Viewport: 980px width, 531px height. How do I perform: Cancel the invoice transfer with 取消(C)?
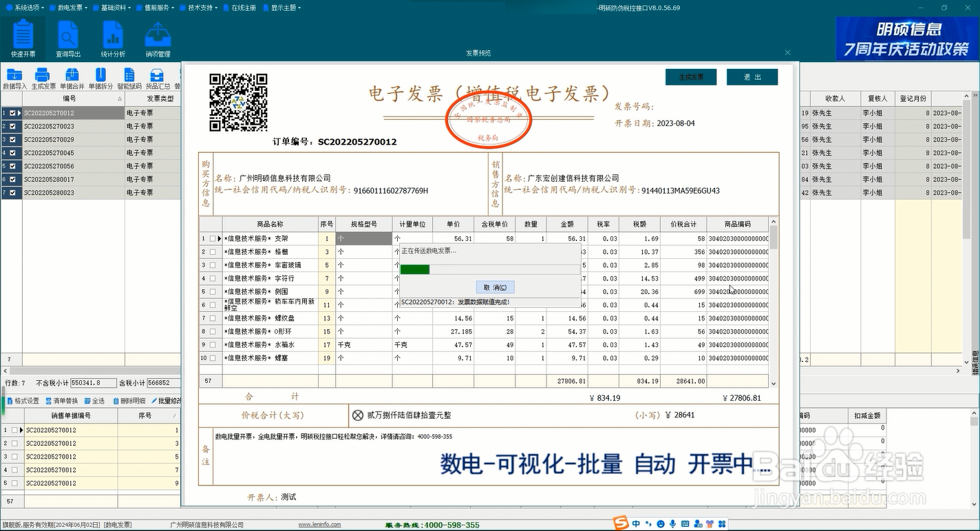(495, 287)
